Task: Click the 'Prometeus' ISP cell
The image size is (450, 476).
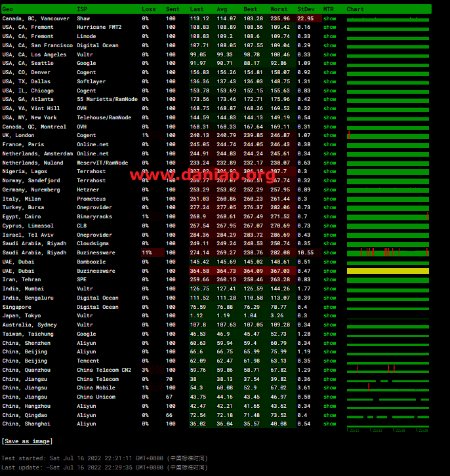Action: pyautogui.click(x=91, y=199)
